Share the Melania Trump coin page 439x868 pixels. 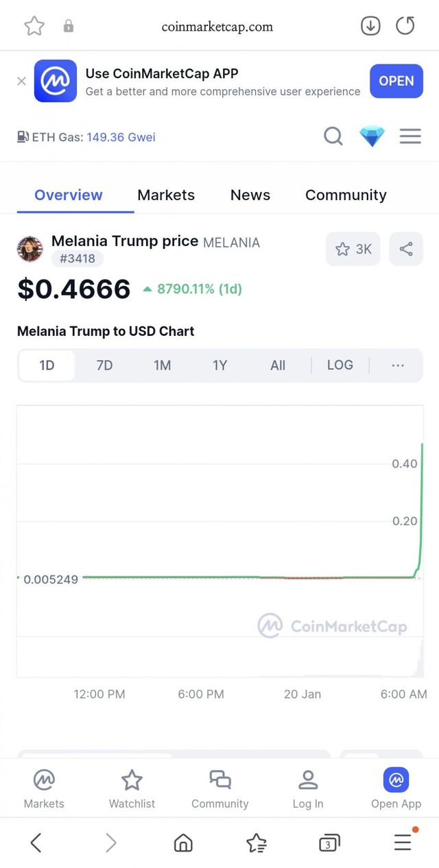click(406, 249)
